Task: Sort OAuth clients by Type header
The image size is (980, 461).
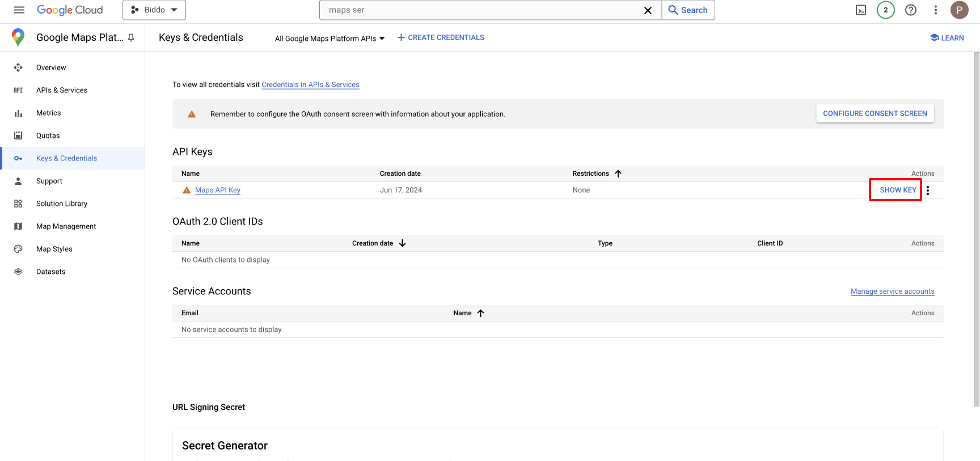Action: (x=605, y=243)
